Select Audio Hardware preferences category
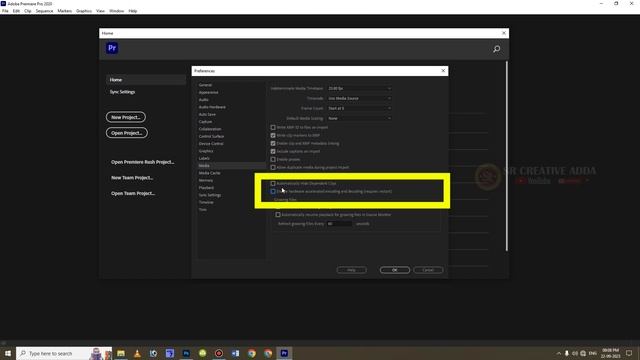This screenshot has height=360, width=640. [212, 107]
